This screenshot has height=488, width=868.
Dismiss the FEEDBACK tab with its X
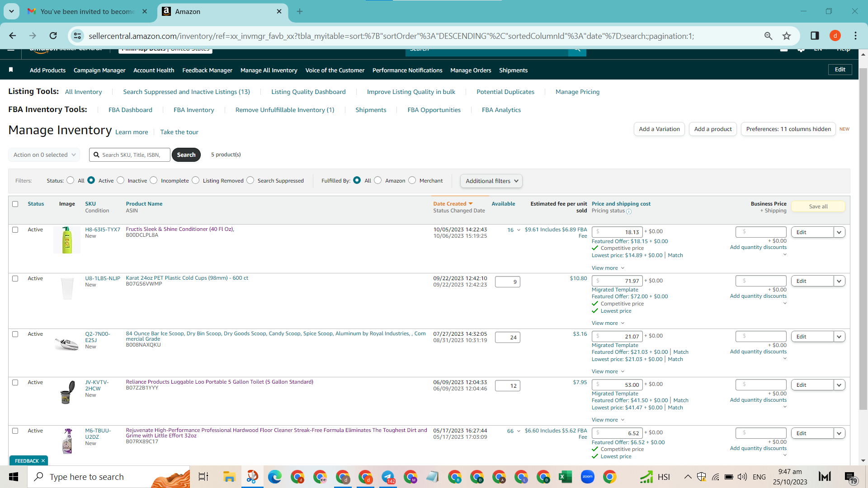tap(43, 461)
